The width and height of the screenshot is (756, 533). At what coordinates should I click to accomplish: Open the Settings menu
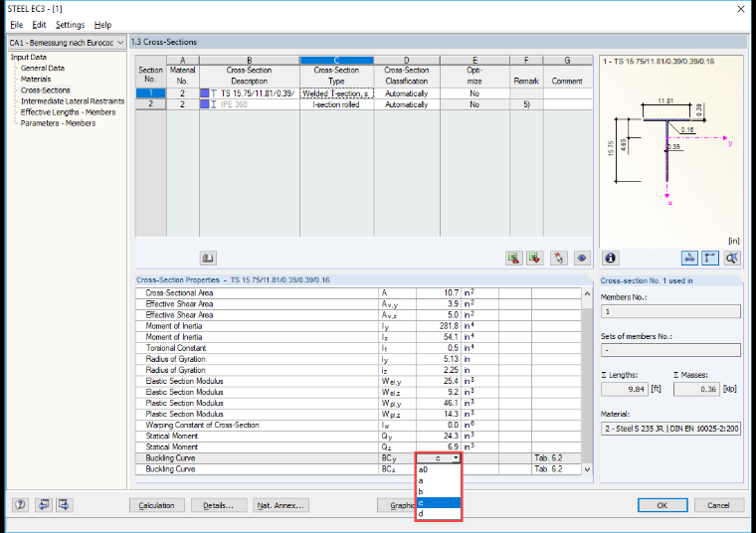(70, 25)
